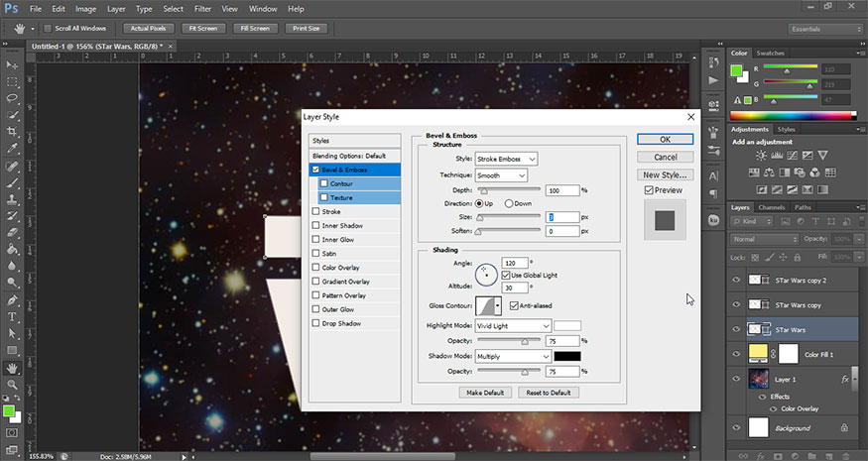Viewport: 868px width, 461px height.
Task: Select the Blur tool
Action: [12, 266]
